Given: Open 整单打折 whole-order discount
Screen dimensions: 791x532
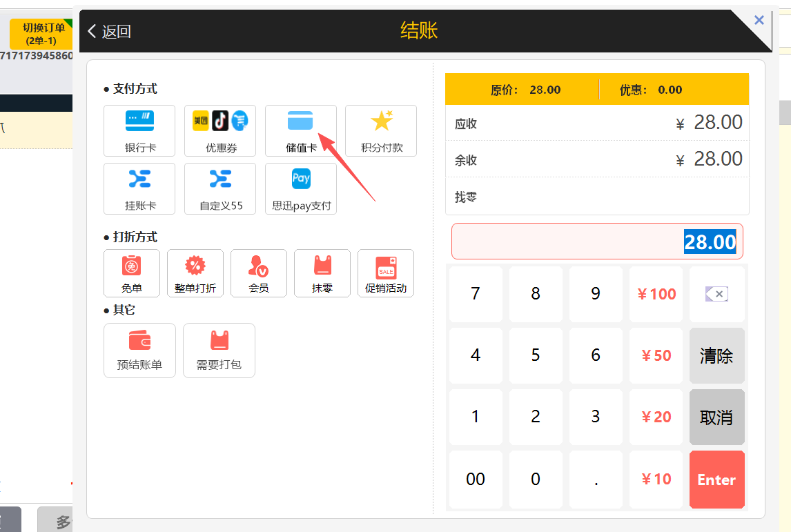Looking at the screenshot, I should click(x=195, y=273).
